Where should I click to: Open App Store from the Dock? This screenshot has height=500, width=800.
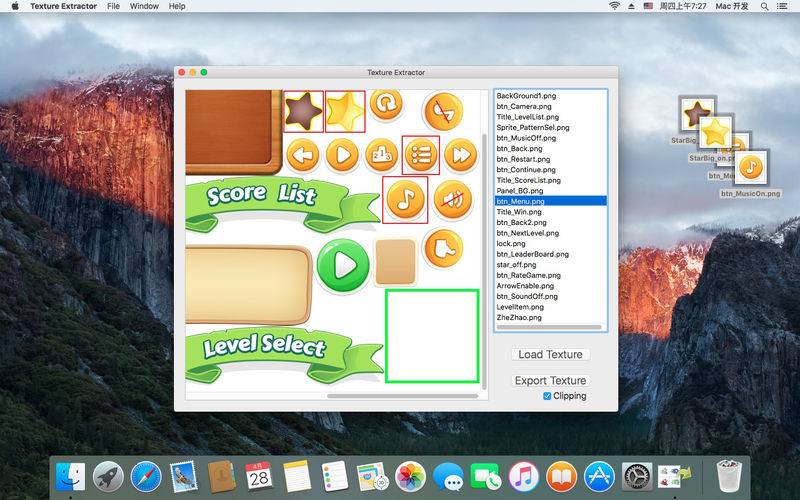click(x=598, y=477)
